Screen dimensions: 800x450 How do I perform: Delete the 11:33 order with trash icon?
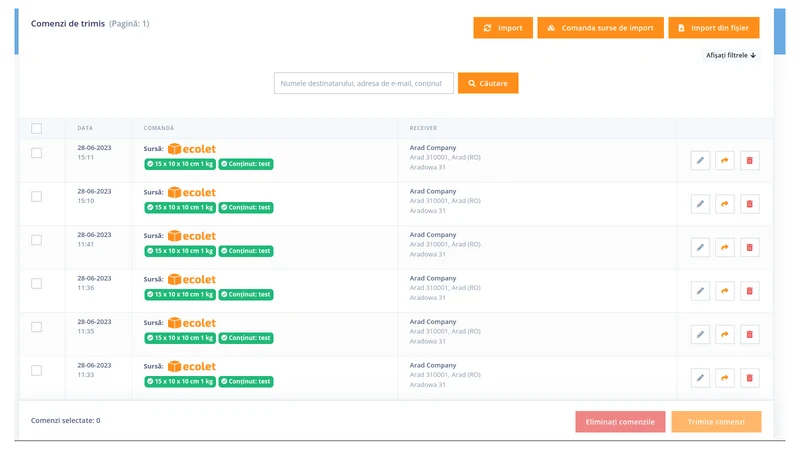749,378
